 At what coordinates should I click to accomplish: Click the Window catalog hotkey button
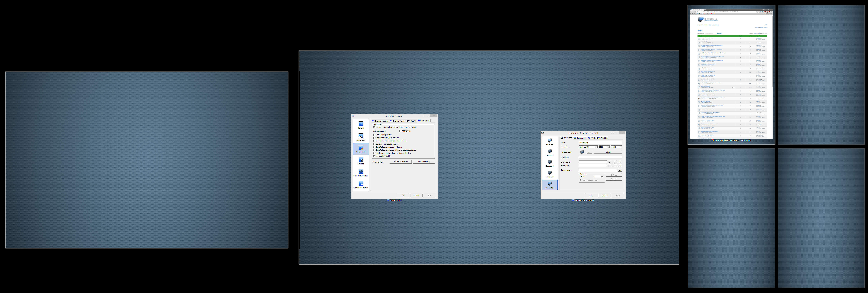coord(424,162)
